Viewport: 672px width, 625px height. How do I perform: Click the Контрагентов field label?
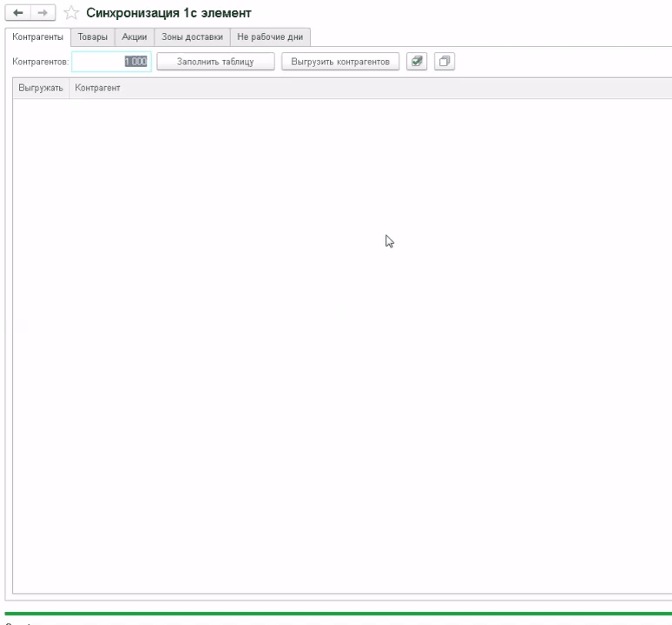[x=41, y=62]
